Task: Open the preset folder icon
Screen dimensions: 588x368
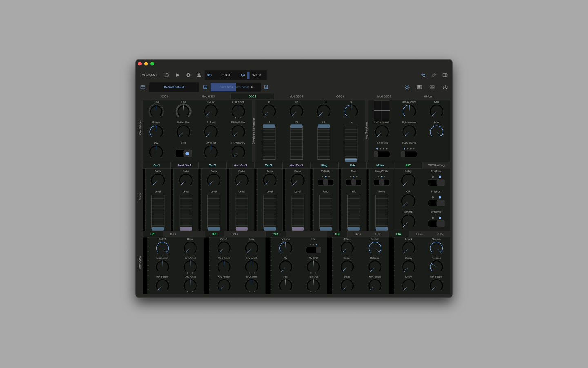Action: [x=143, y=87]
